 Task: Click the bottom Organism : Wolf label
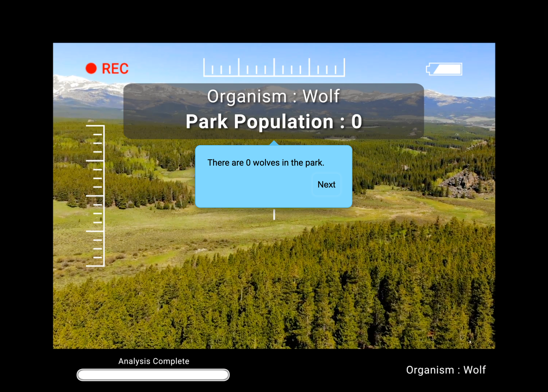pos(446,370)
